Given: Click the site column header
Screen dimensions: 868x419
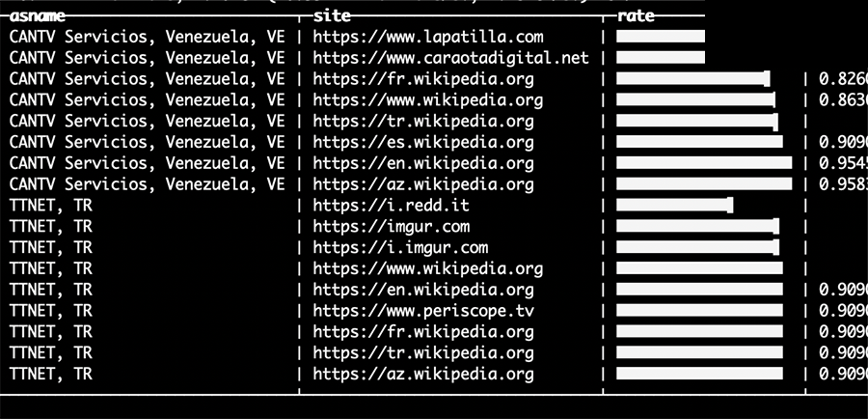Looking at the screenshot, I should (x=332, y=16).
